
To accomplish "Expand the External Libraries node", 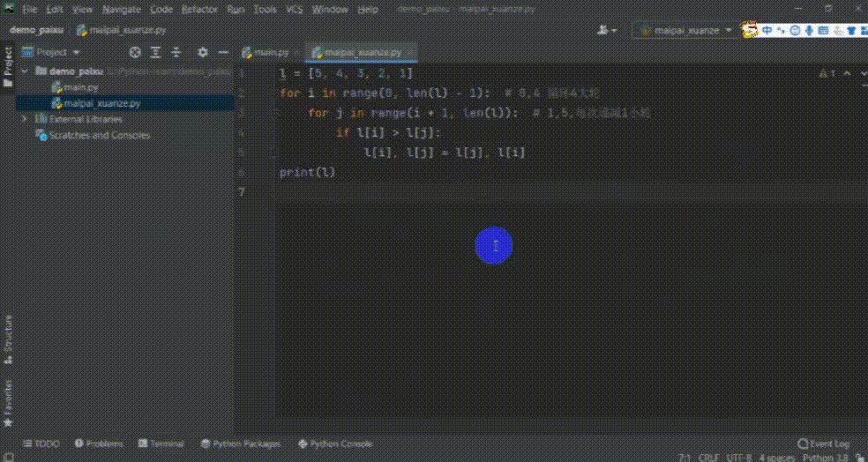I will pyautogui.click(x=25, y=119).
